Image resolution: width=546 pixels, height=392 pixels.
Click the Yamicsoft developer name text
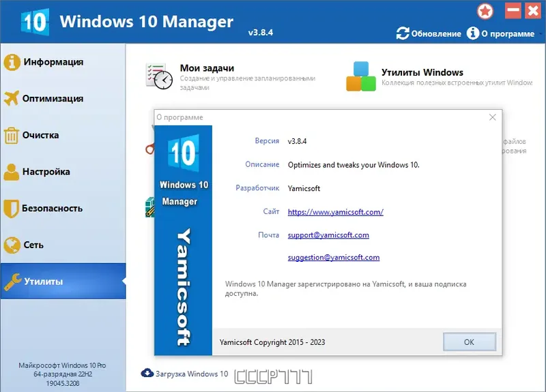304,189
